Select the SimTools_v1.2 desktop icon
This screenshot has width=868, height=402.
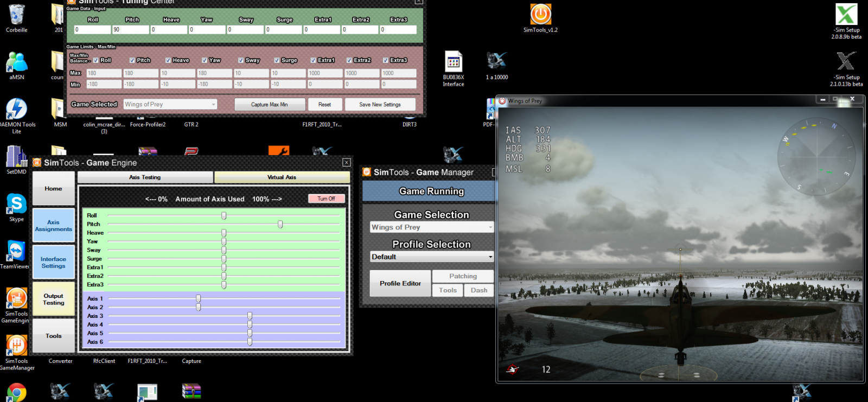(x=540, y=15)
